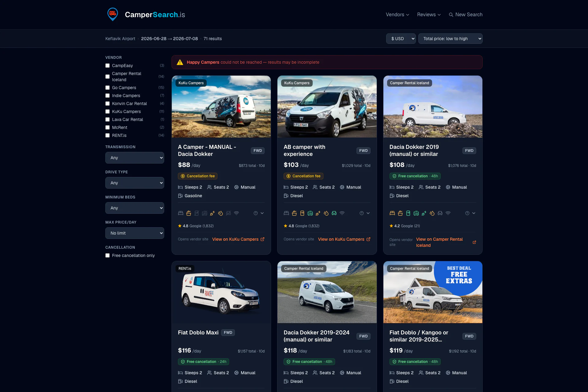Open the AB camper with experience van photo
Screen dimensions: 588x392
tap(327, 107)
